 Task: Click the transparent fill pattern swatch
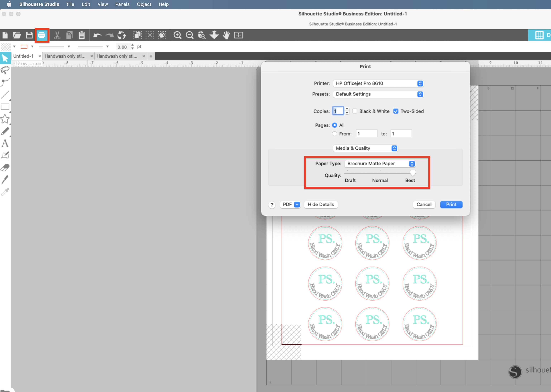coord(6,47)
